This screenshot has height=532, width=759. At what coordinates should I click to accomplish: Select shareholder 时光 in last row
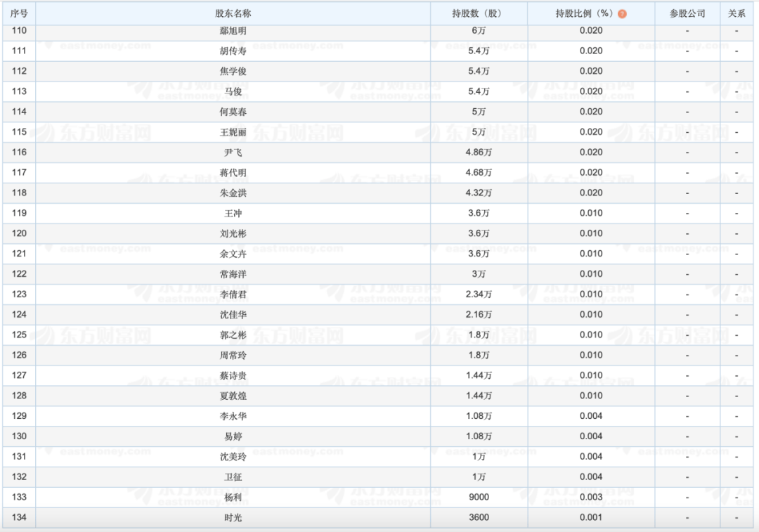pyautogui.click(x=233, y=518)
